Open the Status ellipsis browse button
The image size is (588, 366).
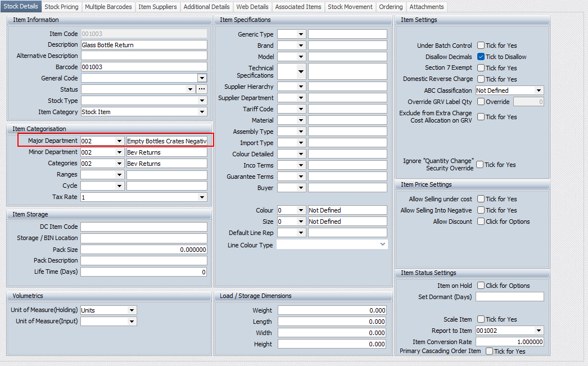coord(202,89)
